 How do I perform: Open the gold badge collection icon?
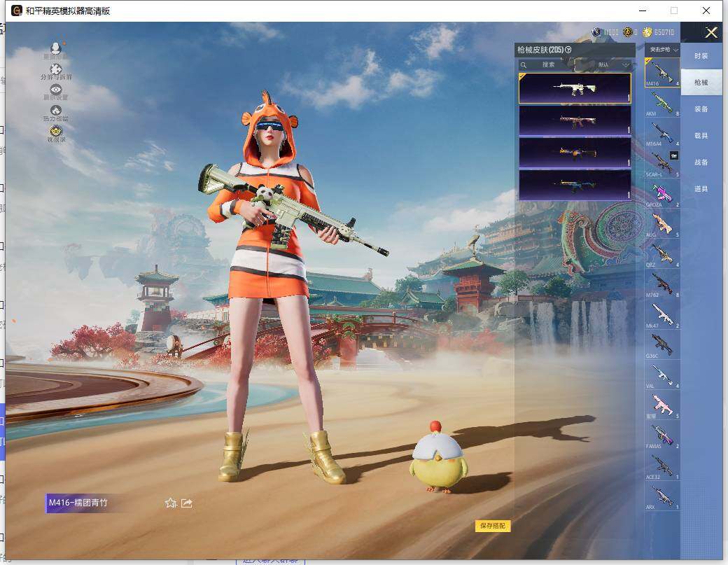click(56, 131)
